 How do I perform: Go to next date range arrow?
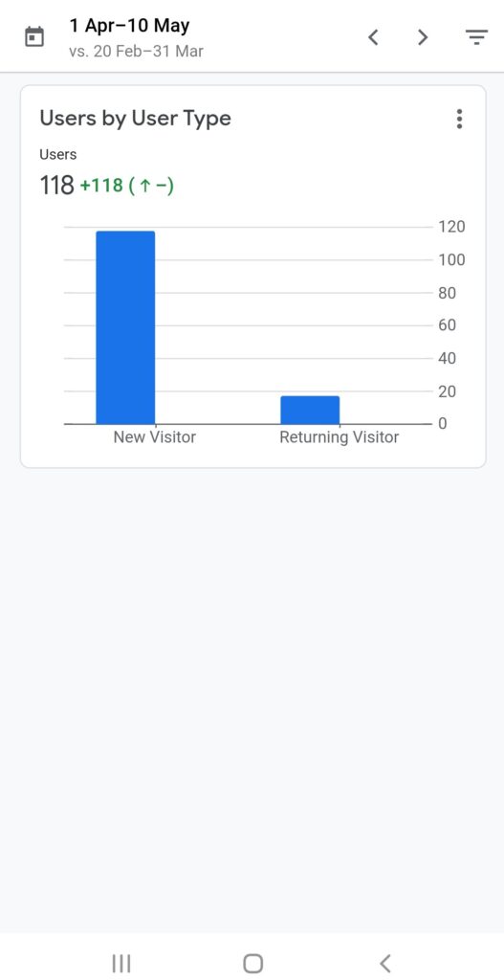(423, 37)
